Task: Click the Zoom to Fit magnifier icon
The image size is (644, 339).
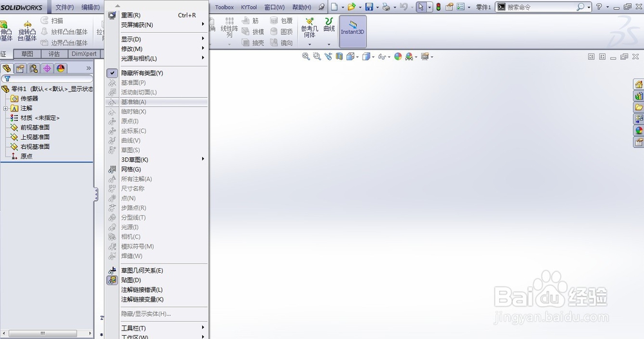Action: [x=305, y=57]
